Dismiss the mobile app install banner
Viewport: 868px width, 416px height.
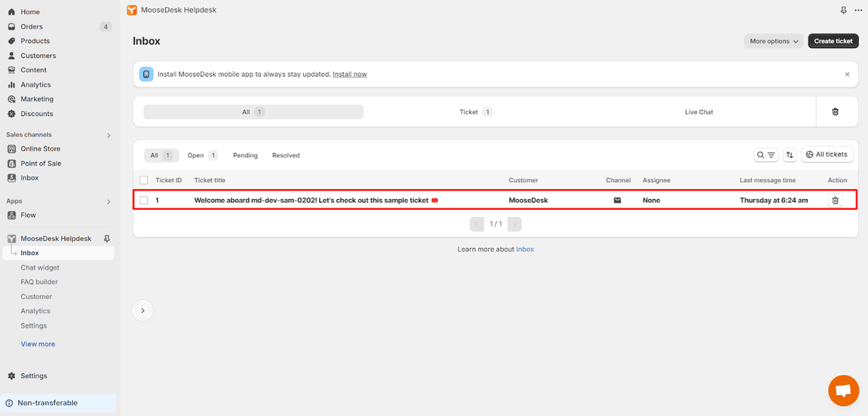[x=847, y=74]
